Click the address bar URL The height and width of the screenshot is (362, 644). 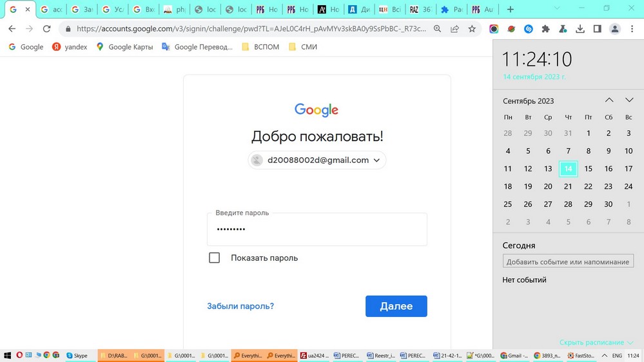[251, 29]
